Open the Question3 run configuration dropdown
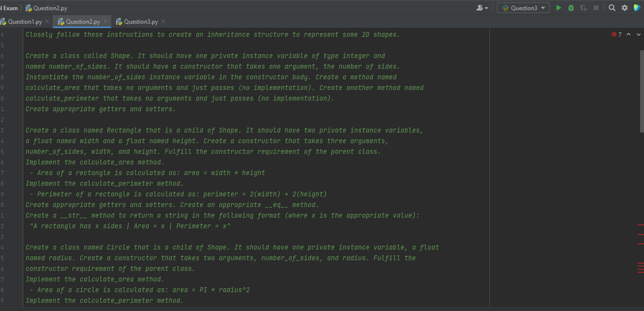644x311 pixels. 543,7
